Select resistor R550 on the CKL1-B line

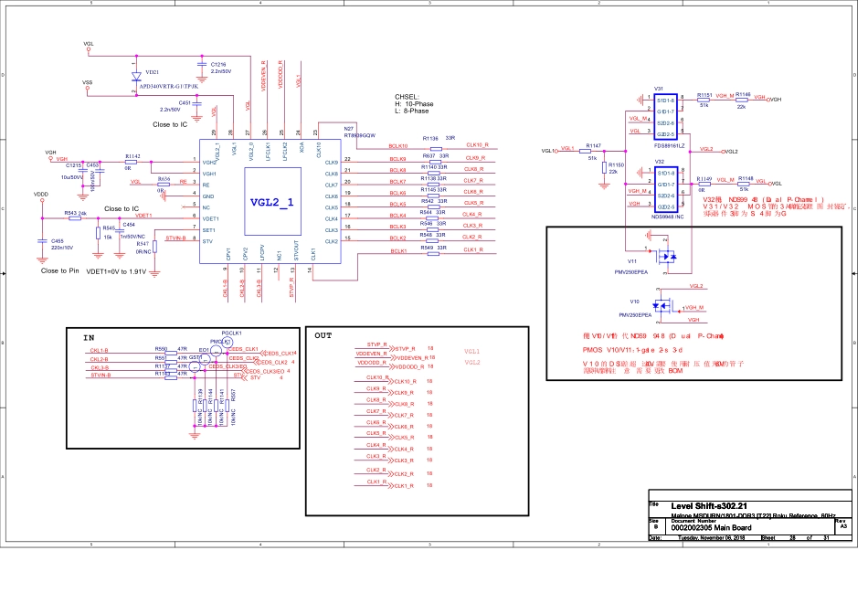[x=171, y=353]
